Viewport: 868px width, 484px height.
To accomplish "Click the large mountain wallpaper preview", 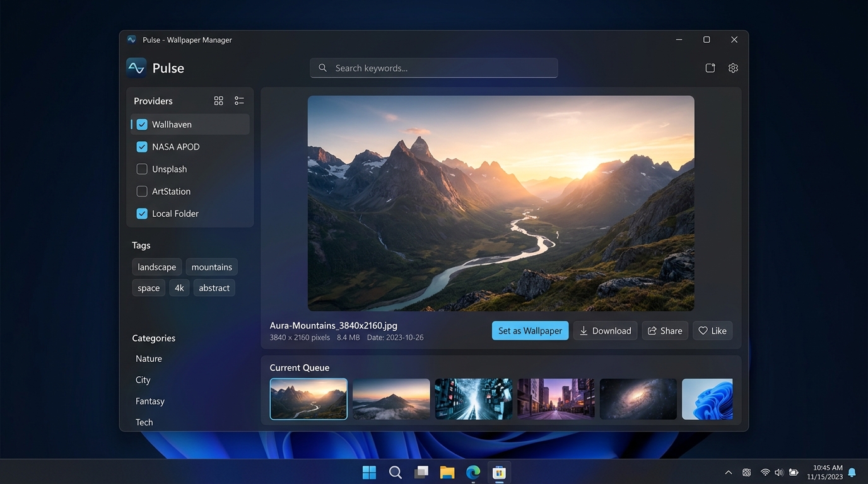I will point(501,203).
